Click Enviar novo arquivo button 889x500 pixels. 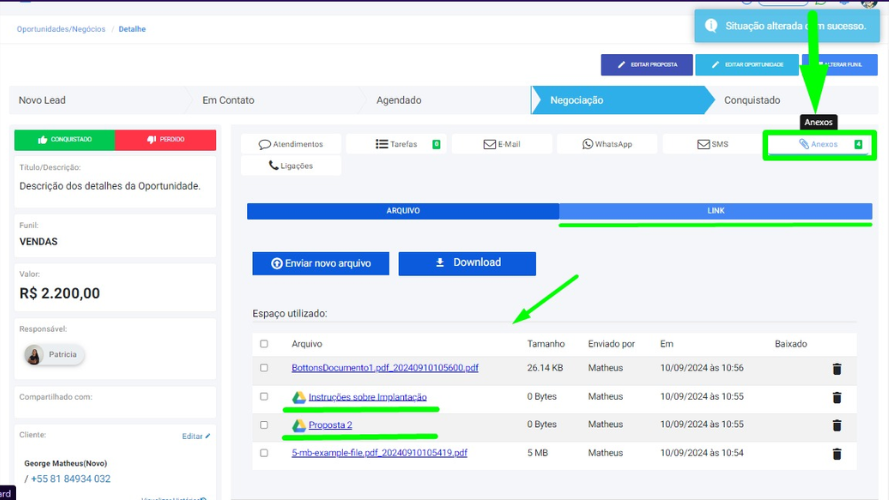[321, 263]
